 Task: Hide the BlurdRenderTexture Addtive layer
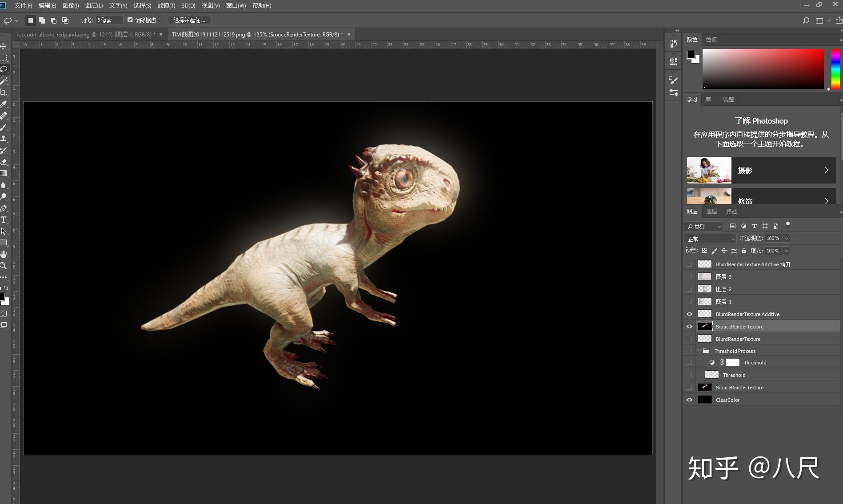click(689, 314)
